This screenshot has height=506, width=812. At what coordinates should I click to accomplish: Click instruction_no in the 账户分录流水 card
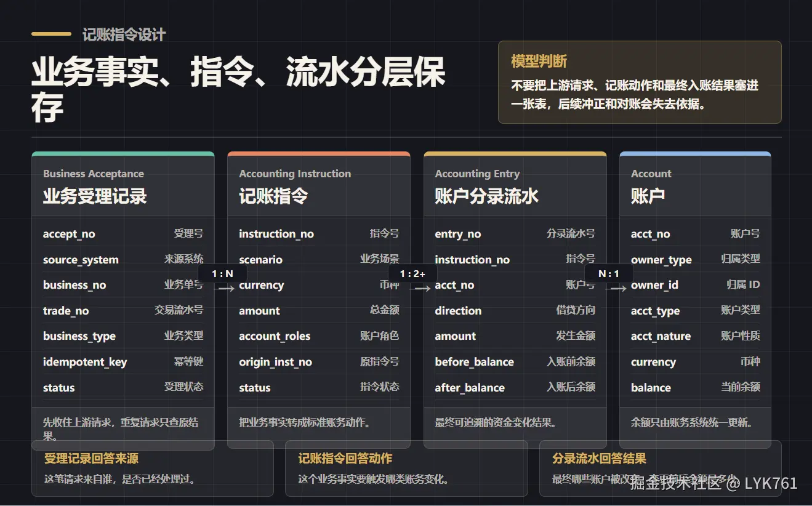tap(472, 260)
